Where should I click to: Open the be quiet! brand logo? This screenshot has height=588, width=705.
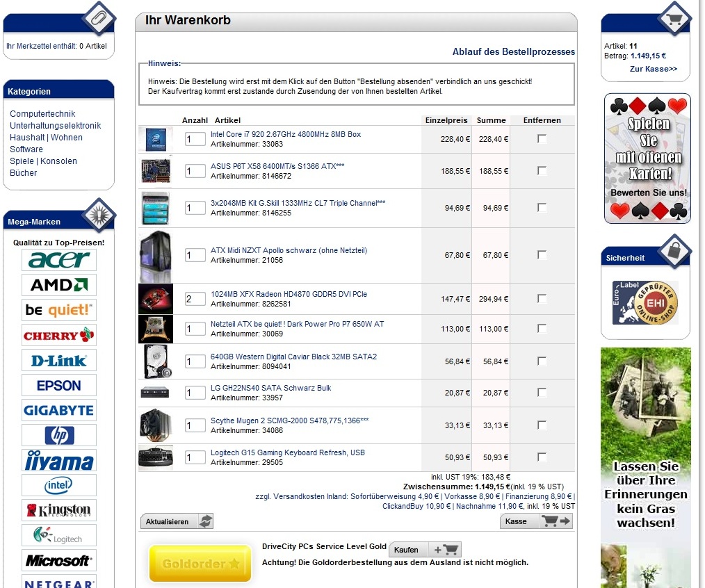pos(59,310)
